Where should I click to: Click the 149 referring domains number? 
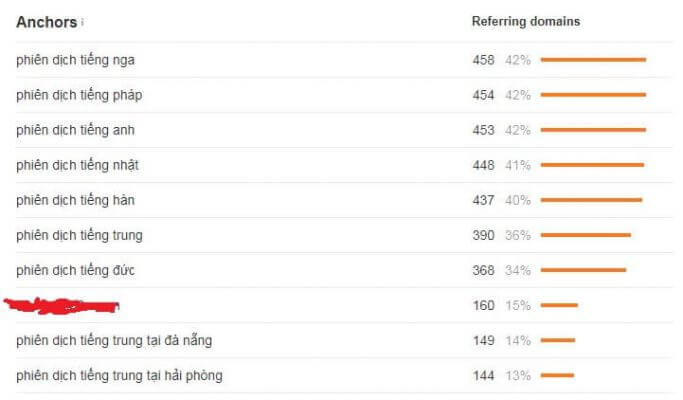(483, 340)
